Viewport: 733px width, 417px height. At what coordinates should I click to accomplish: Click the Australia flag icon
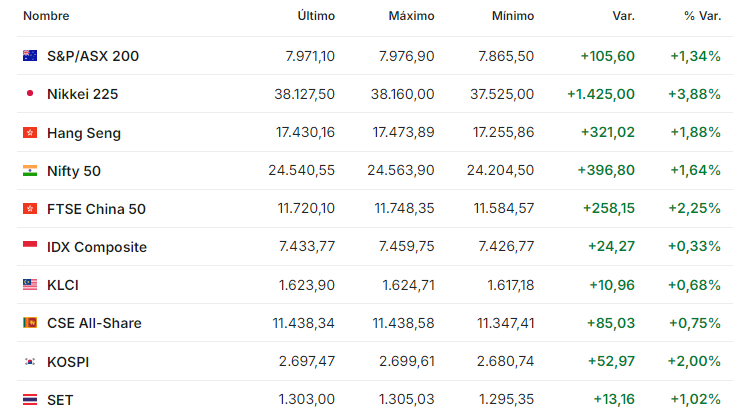[x=30, y=56]
